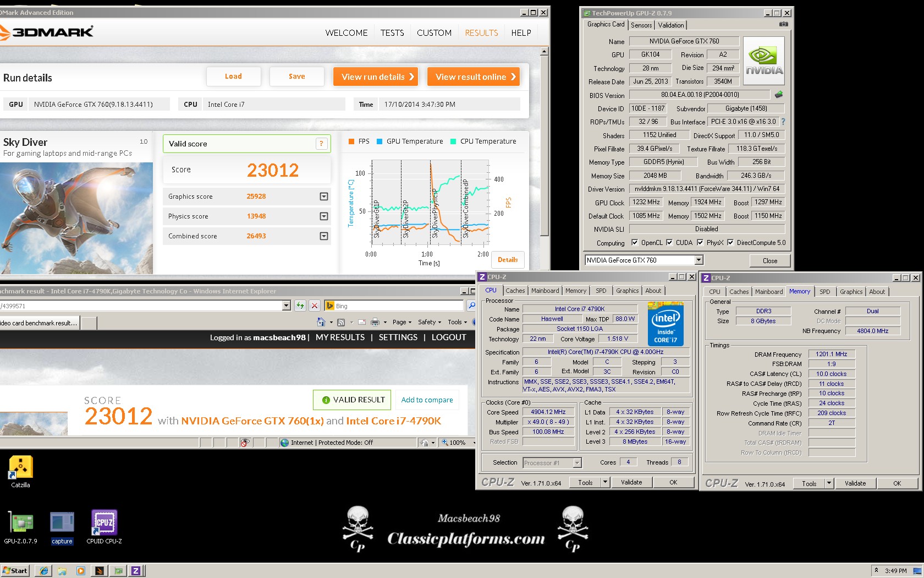Click IE RSS feeds icon
Image resolution: width=924 pixels, height=578 pixels.
[x=341, y=322]
